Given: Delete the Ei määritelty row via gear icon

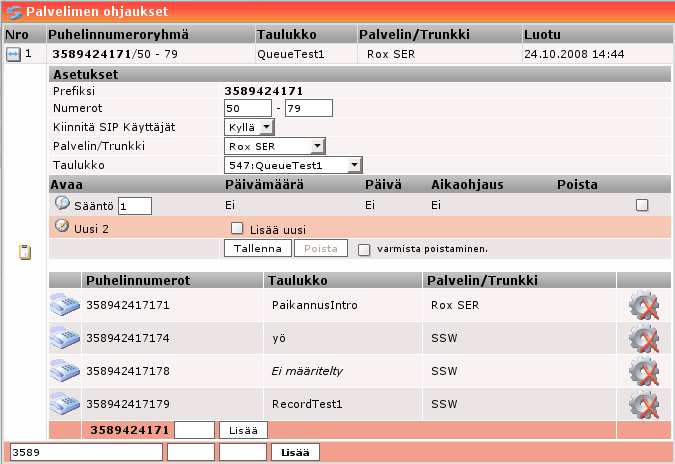Looking at the screenshot, I should [644, 371].
